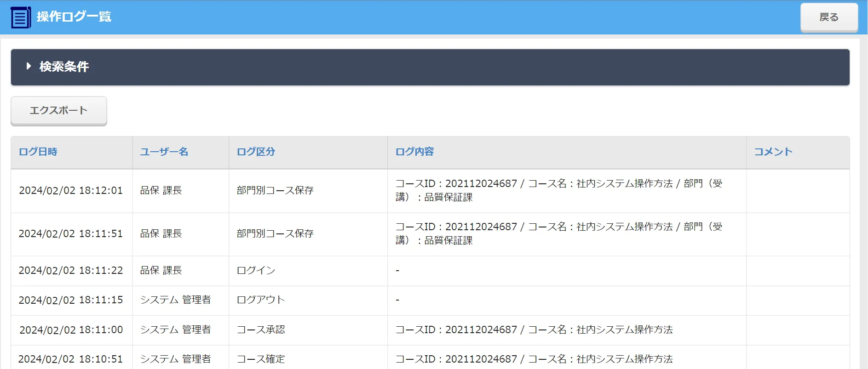The width and height of the screenshot is (868, 369).
Task: Select timestamp 2024/02/02 18:11:51
Action: tap(71, 233)
